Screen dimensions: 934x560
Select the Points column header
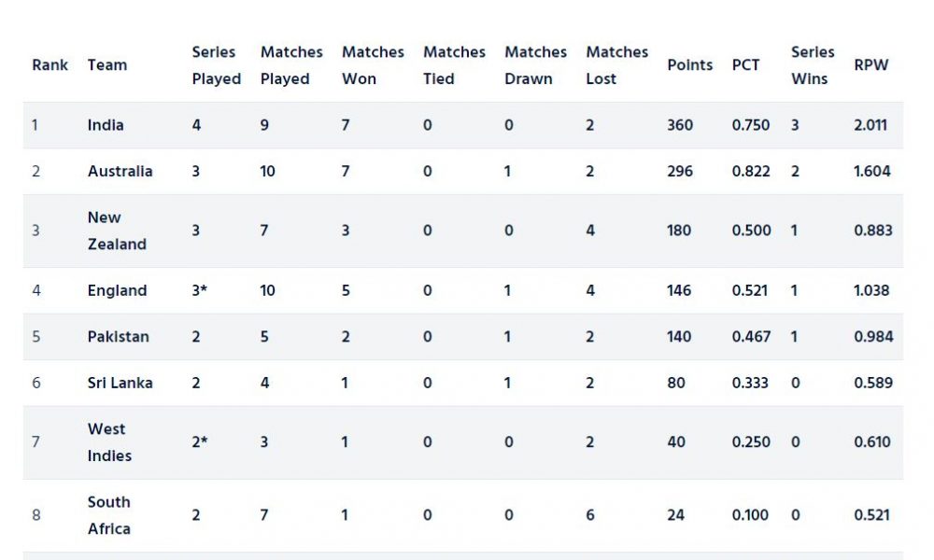690,65
